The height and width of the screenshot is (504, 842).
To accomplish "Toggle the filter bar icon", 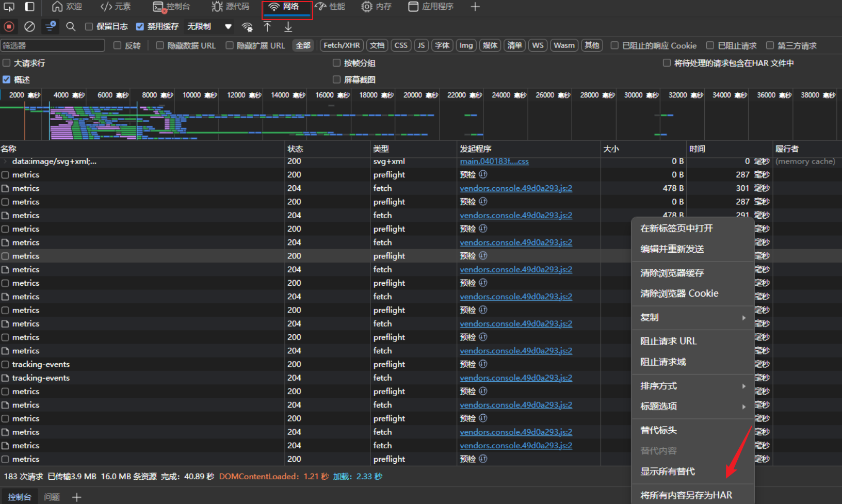I will pyautogui.click(x=51, y=26).
